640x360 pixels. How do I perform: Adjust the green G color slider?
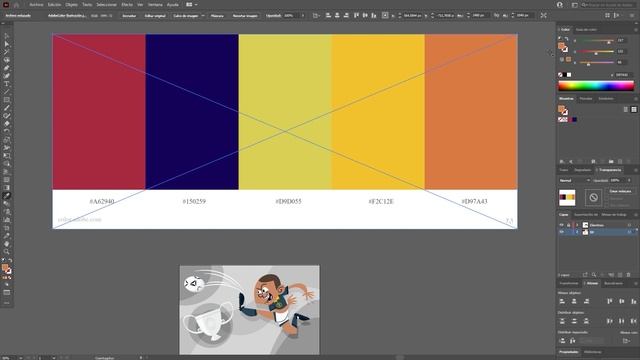tap(596, 52)
